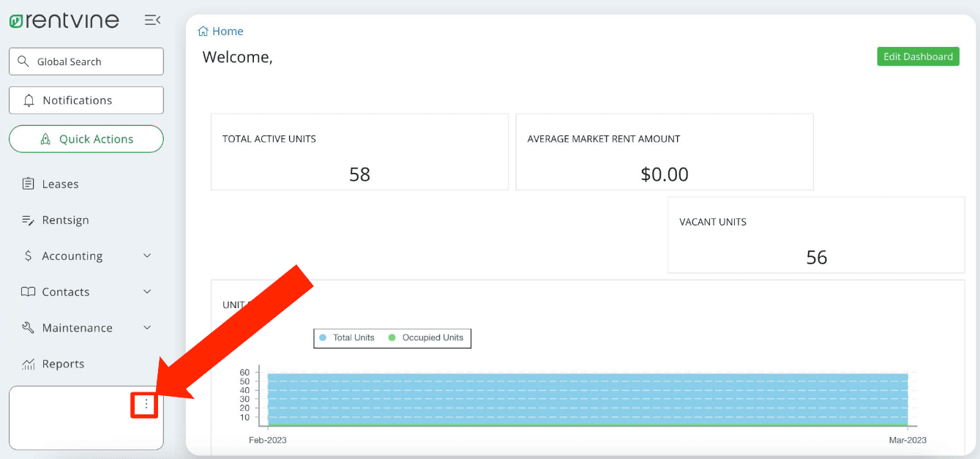The image size is (980, 459).
Task: Click the Home breadcrumb link
Action: [228, 31]
